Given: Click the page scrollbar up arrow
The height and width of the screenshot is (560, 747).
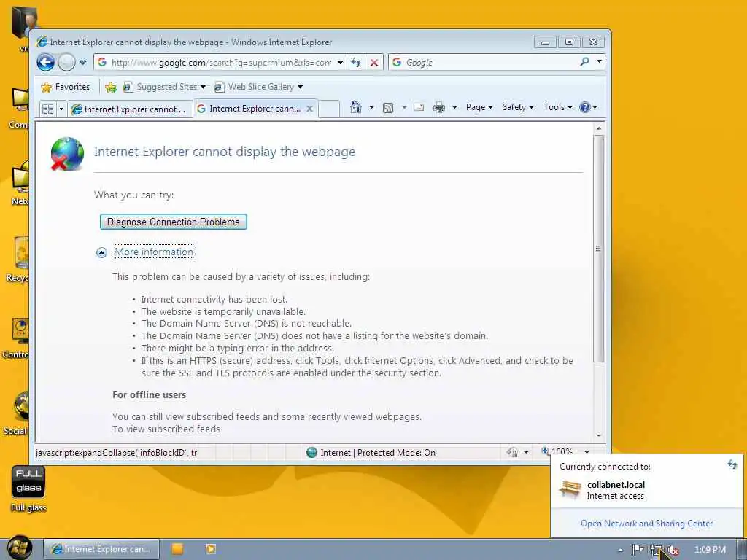Looking at the screenshot, I should [x=599, y=128].
